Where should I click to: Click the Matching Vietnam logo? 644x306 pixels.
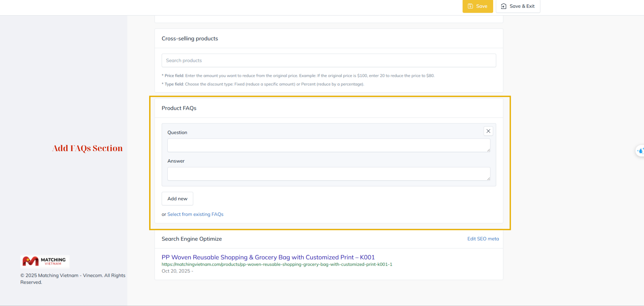45,261
